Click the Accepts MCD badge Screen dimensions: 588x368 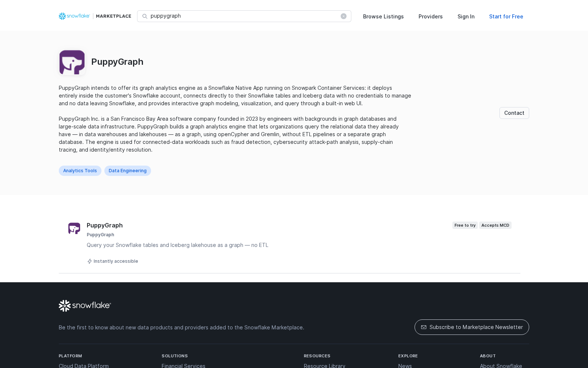pos(495,225)
